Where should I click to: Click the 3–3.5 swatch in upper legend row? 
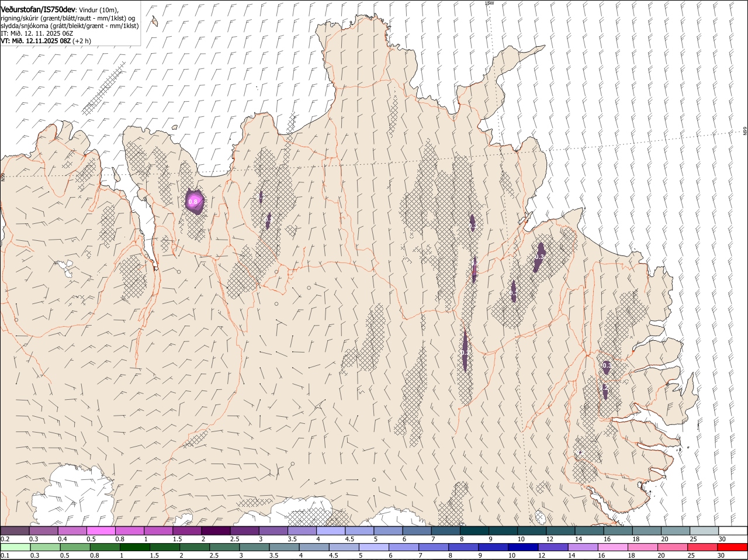pyautogui.click(x=273, y=530)
